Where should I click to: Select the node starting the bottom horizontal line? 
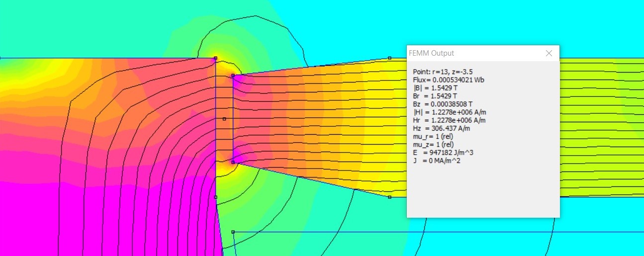tap(233, 232)
